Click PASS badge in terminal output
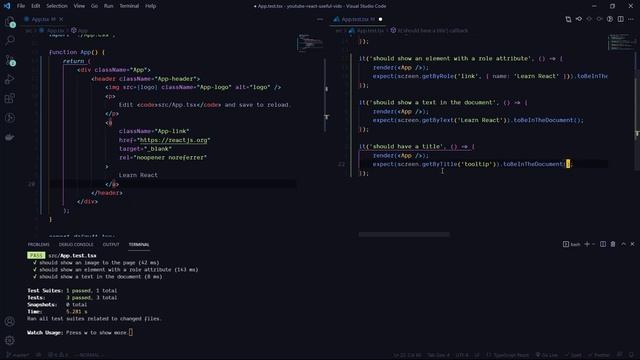The width and height of the screenshot is (640, 360). pos(36,256)
